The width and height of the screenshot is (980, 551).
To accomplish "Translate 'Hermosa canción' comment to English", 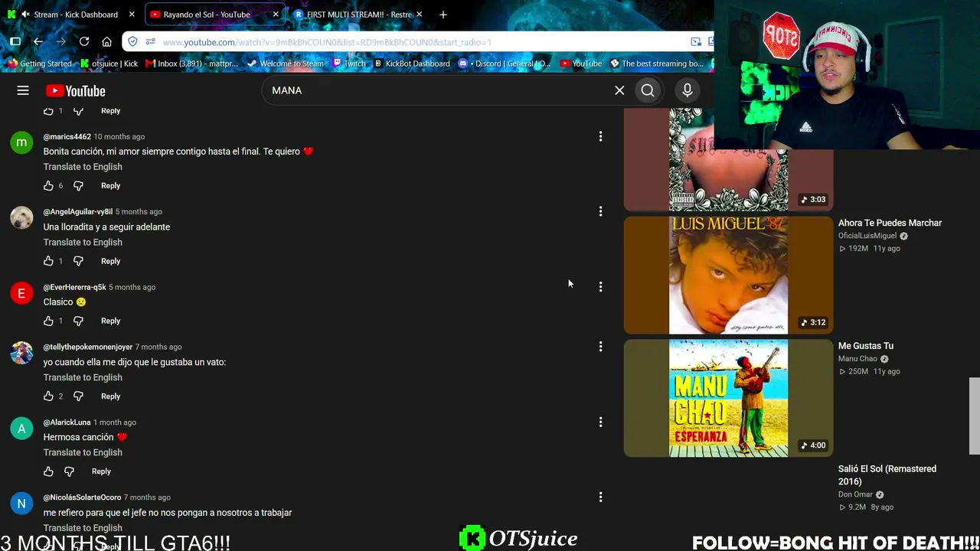I will [83, 452].
